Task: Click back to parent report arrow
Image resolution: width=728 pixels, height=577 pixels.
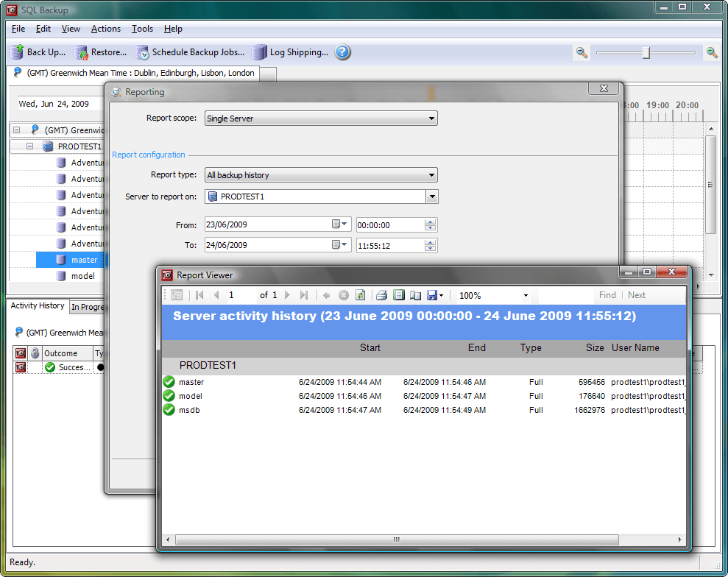Action: pyautogui.click(x=326, y=295)
